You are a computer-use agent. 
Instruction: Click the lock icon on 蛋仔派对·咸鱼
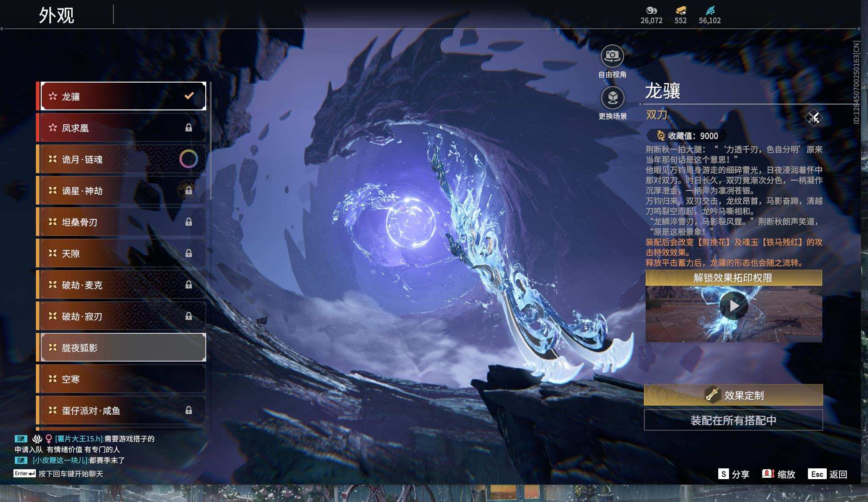click(x=189, y=410)
